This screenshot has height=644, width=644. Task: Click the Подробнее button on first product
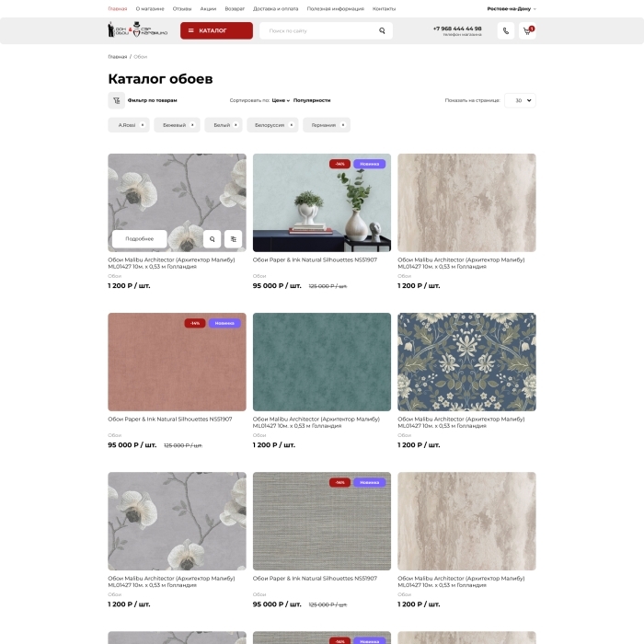tap(140, 239)
